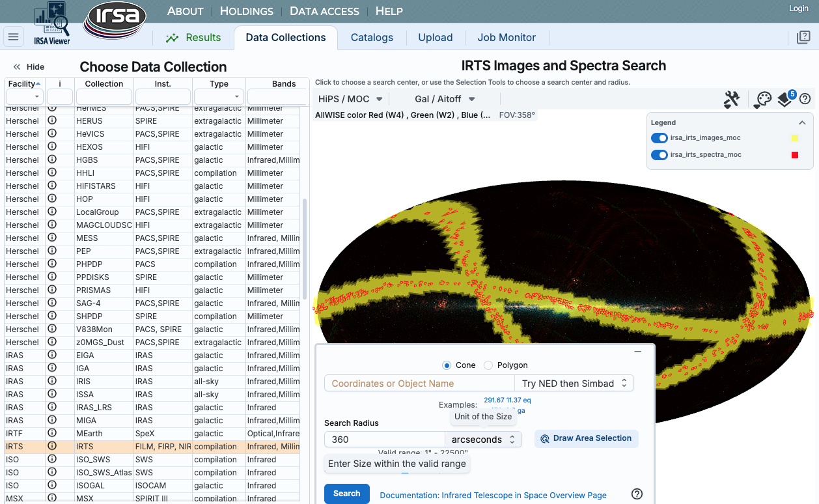Show info for the MESS collection
This screenshot has width=819, height=504.
[x=52, y=238]
